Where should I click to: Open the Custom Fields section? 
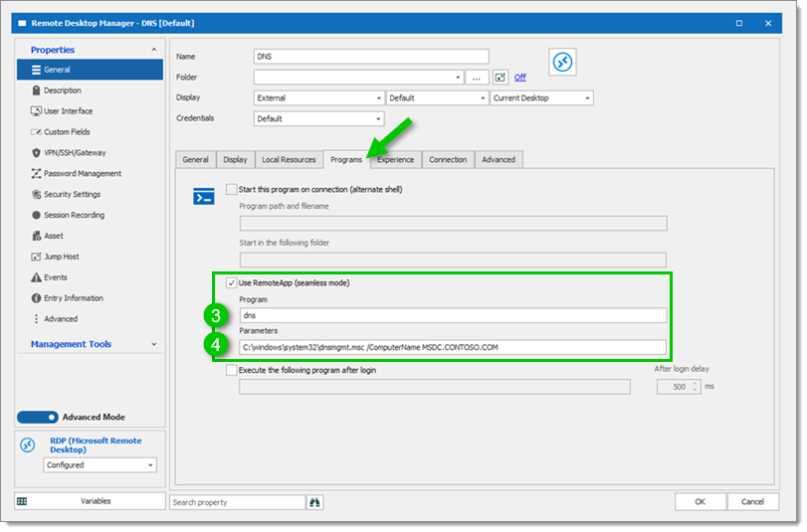tap(61, 132)
